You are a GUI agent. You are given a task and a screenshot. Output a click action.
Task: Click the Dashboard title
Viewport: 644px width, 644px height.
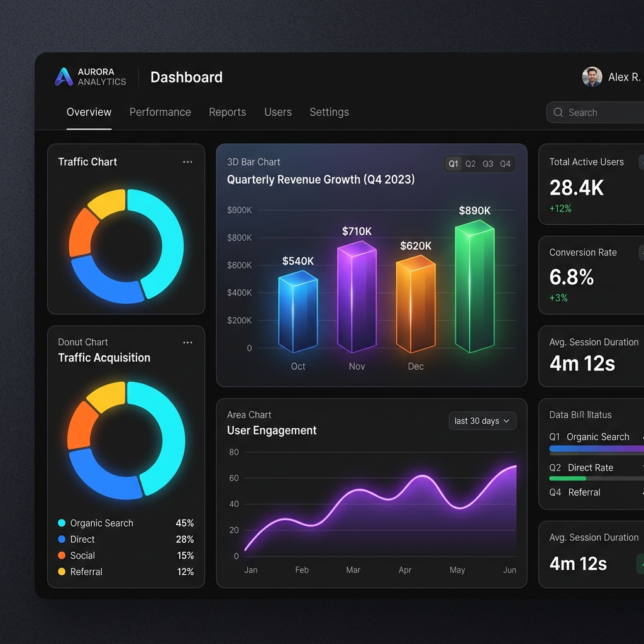pyautogui.click(x=186, y=77)
